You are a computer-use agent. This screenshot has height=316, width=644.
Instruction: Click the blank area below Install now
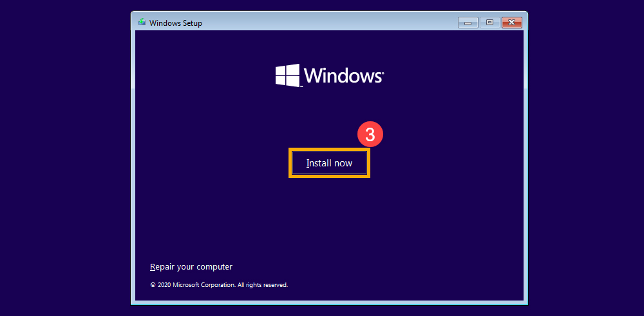[x=329, y=219]
